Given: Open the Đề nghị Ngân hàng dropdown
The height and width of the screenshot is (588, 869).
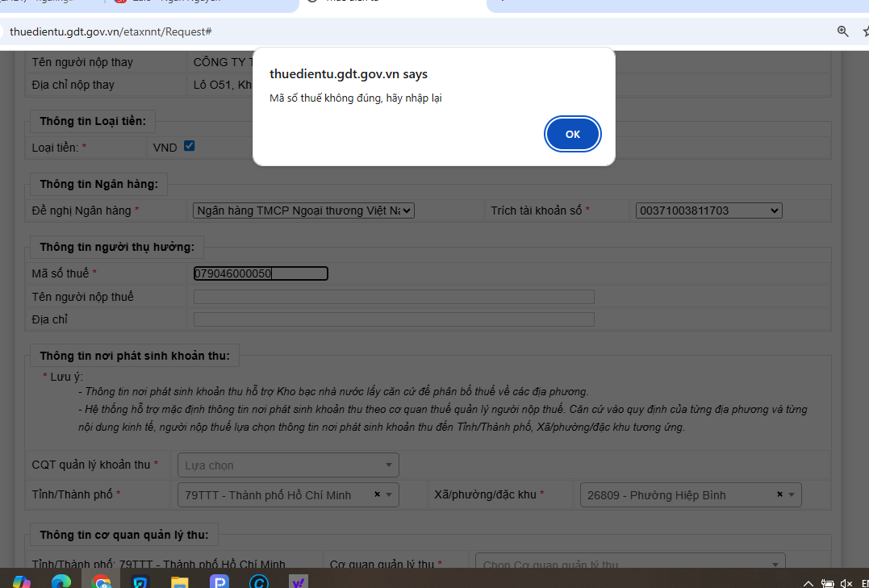Looking at the screenshot, I should coord(303,211).
